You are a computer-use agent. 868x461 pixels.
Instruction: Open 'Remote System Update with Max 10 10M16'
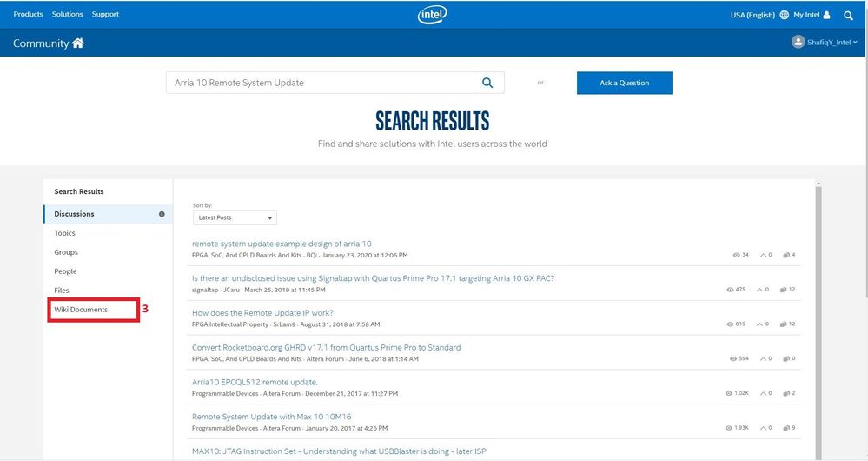pyautogui.click(x=271, y=417)
